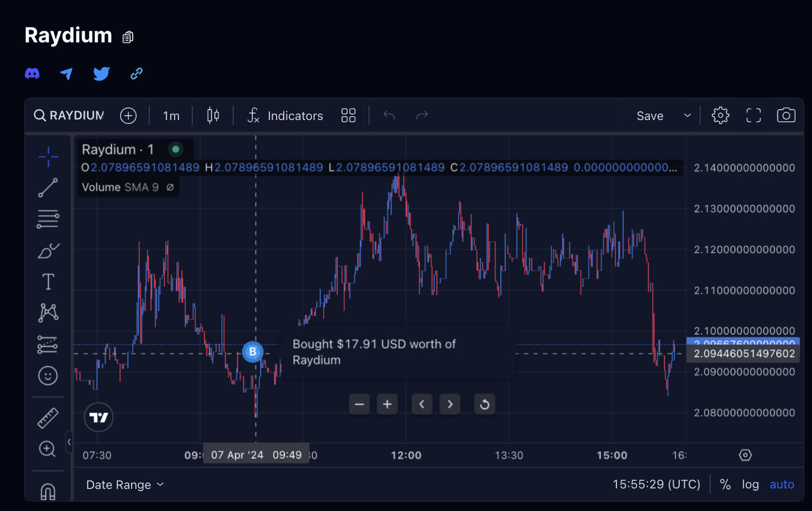Select the text annotation tool
The image size is (812, 511).
(x=48, y=282)
